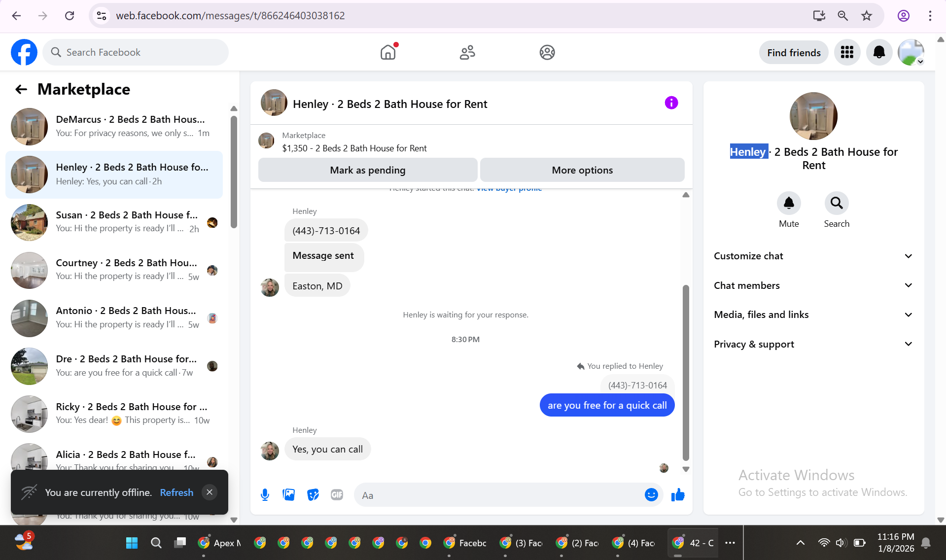This screenshot has width=946, height=560.
Task: Open the weather widget on the taskbar
Action: click(x=24, y=541)
